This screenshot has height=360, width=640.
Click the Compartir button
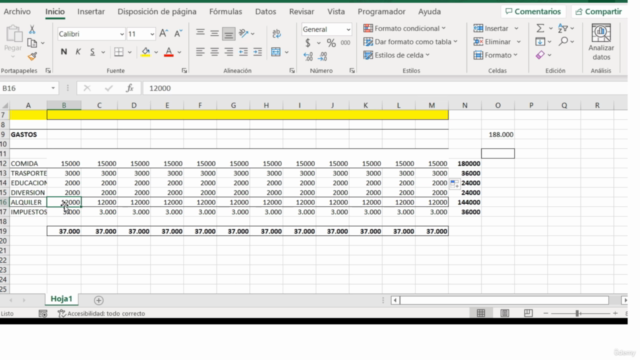598,11
